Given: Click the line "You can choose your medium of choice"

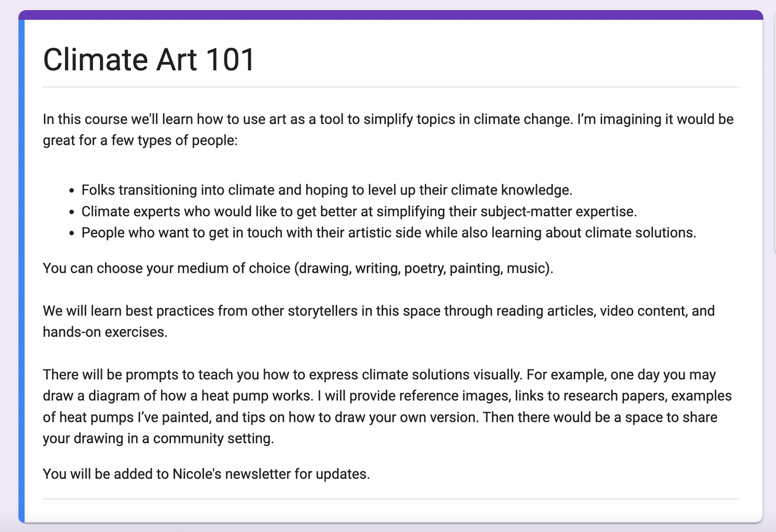Looking at the screenshot, I should [x=167, y=268].
